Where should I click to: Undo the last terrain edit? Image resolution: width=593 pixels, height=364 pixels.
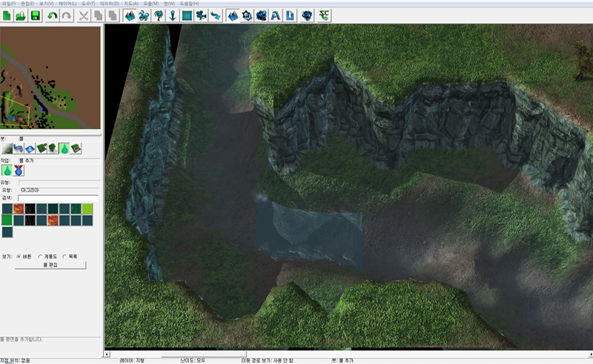coord(52,16)
